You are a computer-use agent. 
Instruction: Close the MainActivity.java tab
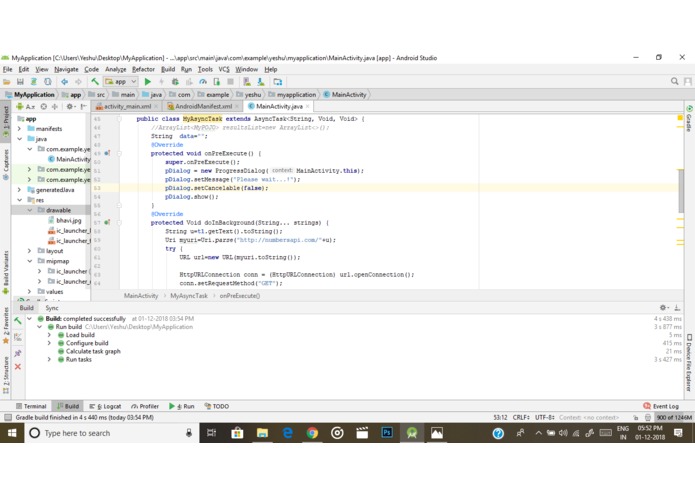(308, 106)
